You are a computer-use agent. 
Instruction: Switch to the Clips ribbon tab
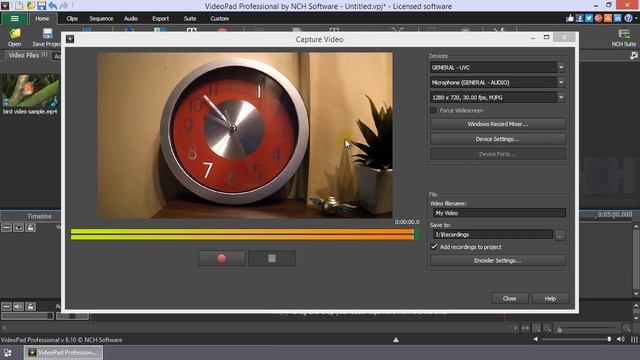pyautogui.click(x=72, y=18)
